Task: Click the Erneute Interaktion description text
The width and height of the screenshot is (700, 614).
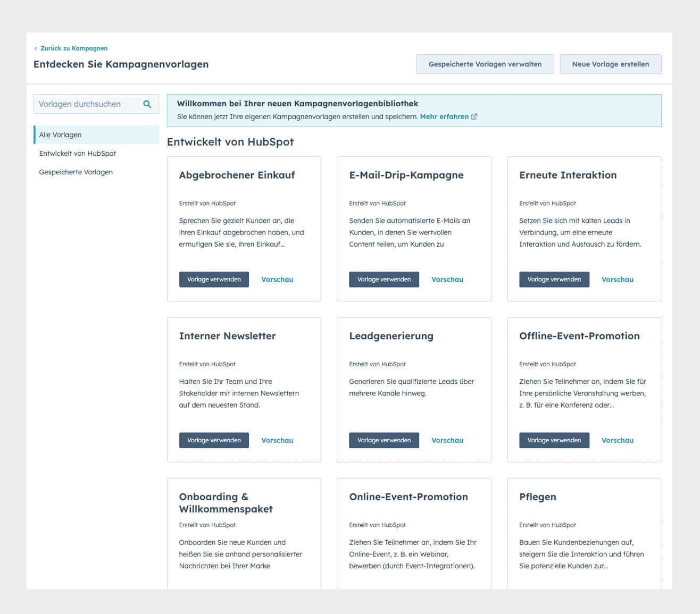Action: tap(580, 232)
